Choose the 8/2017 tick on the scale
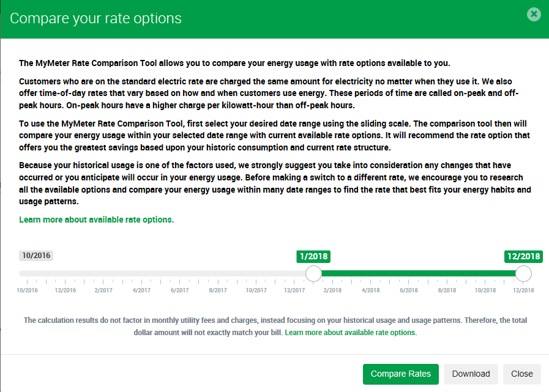 (x=218, y=290)
